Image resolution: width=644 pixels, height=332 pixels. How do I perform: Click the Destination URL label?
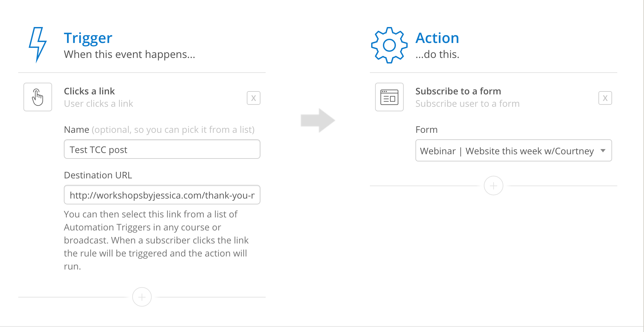[x=98, y=175]
